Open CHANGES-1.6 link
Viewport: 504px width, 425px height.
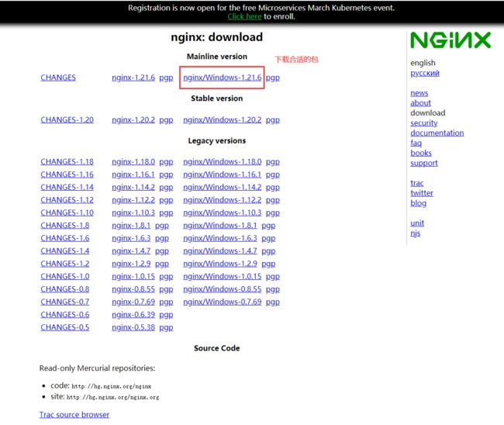[x=65, y=238]
